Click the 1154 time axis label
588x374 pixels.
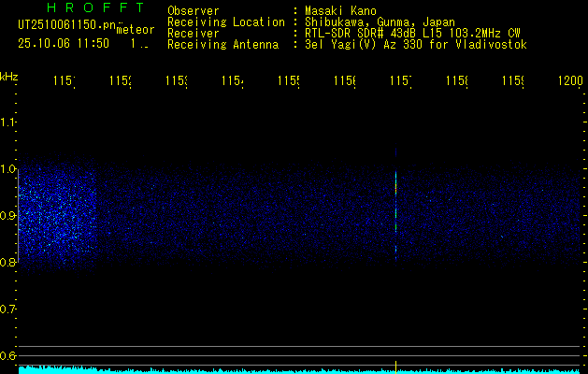(232, 80)
